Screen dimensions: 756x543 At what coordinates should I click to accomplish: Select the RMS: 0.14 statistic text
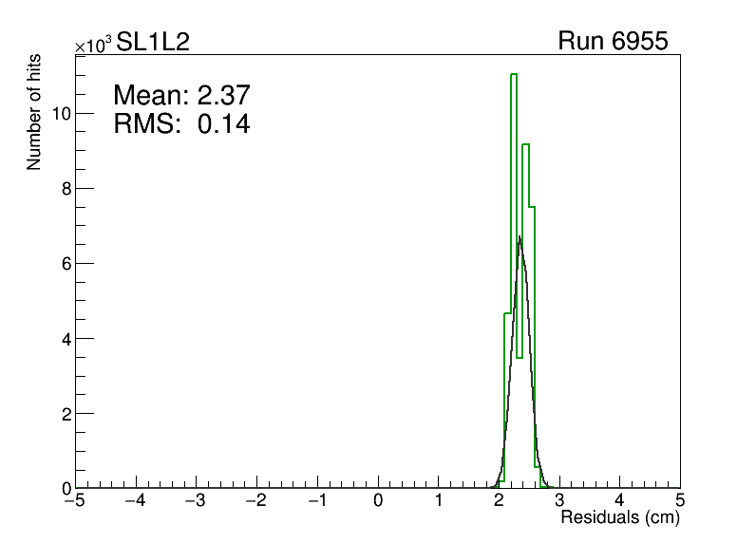coord(180,123)
